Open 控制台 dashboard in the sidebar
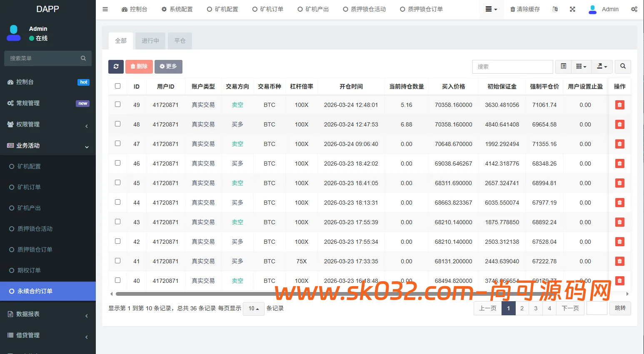644x354 pixels. (x=48, y=82)
